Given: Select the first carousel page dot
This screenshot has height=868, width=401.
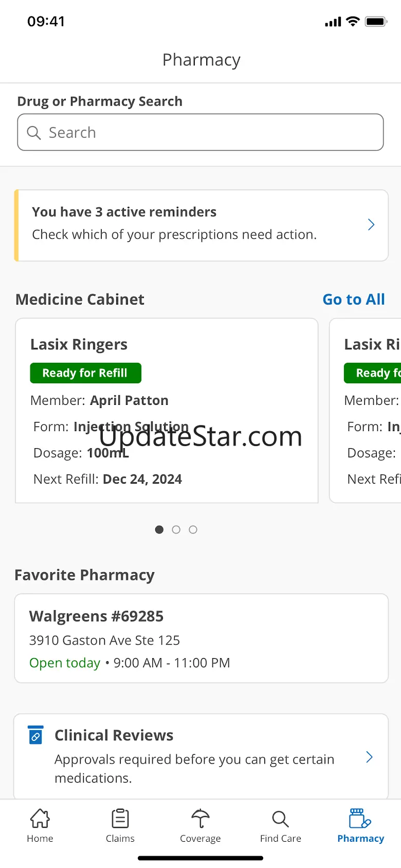Looking at the screenshot, I should point(159,529).
